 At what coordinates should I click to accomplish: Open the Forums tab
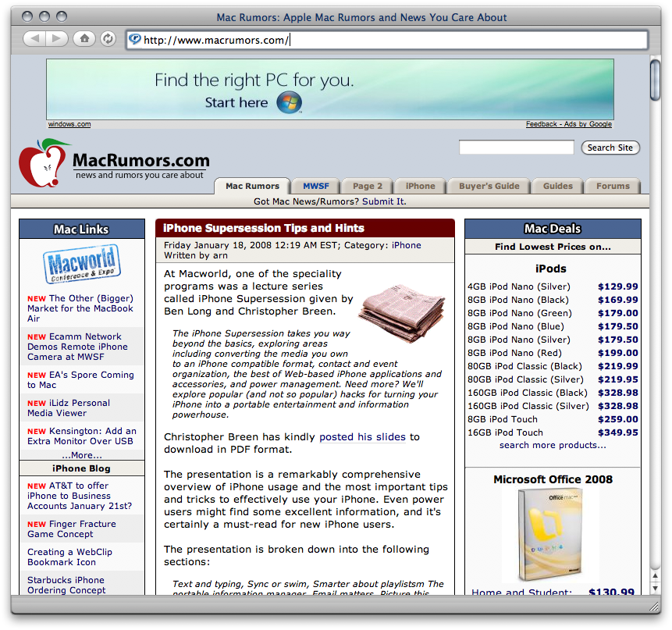coord(613,186)
